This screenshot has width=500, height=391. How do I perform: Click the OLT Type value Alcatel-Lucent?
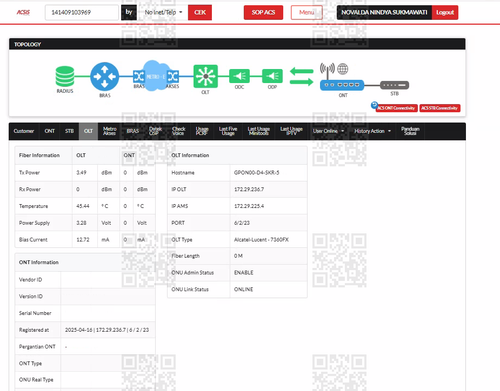261,240
